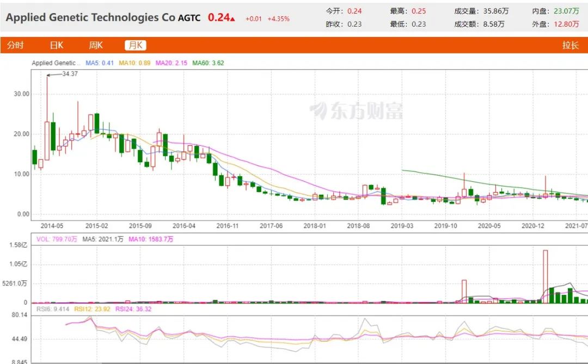
Task: Click the +0.01 price change value
Action: pyautogui.click(x=254, y=18)
